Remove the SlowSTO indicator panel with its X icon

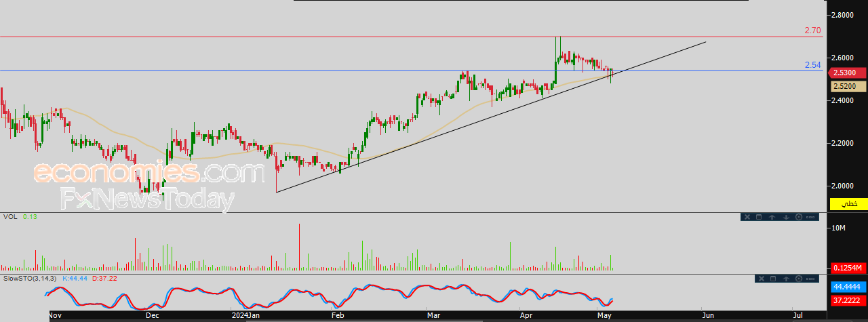pyautogui.click(x=762, y=279)
